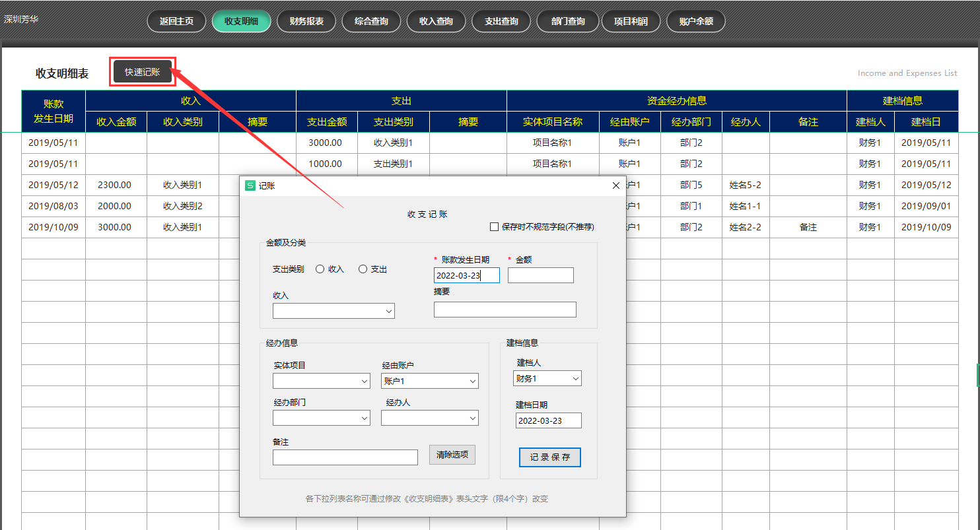The height and width of the screenshot is (530, 980).
Task: Click the 清除选项 clear options button
Action: coord(452,454)
